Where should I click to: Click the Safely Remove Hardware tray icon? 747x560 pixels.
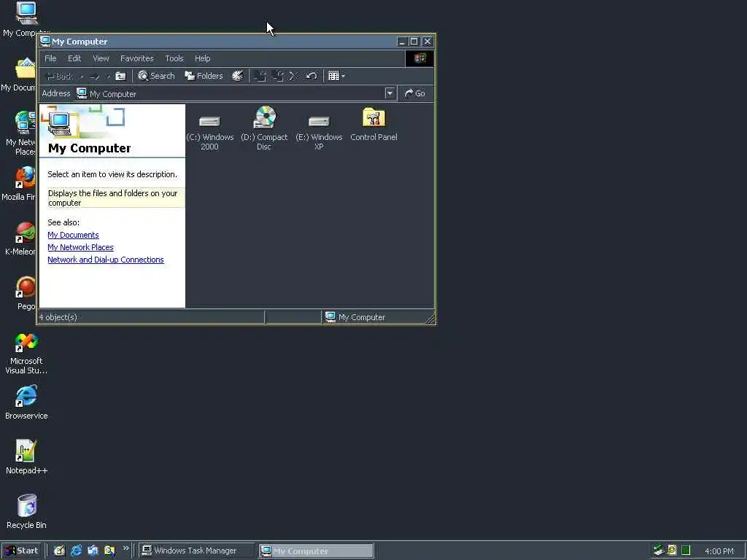pos(659,551)
